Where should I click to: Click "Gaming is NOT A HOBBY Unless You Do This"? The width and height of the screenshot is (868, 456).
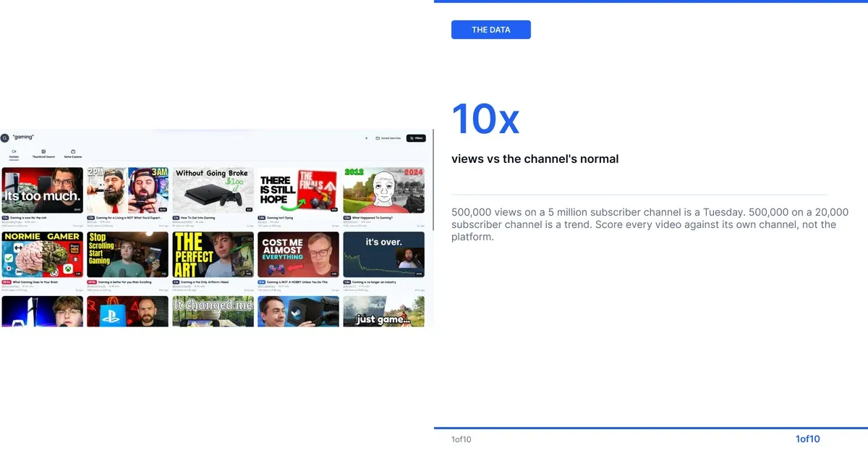tap(297, 282)
